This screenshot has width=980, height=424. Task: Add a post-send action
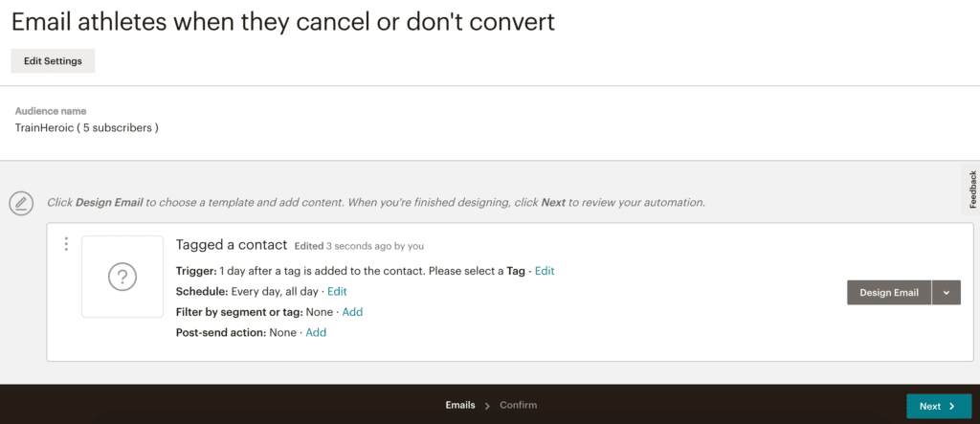(x=316, y=333)
